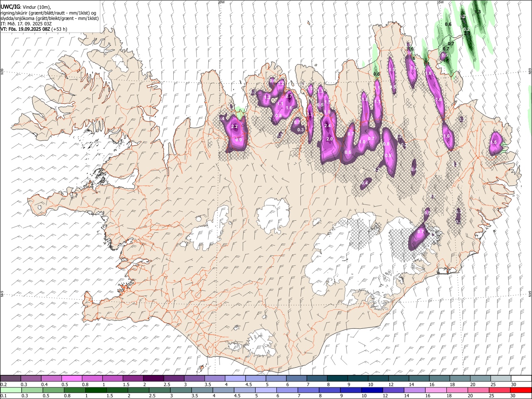The height and width of the screenshot is (399, 532).
Task: Click the '10' label on the rain scale
Action: (x=364, y=396)
